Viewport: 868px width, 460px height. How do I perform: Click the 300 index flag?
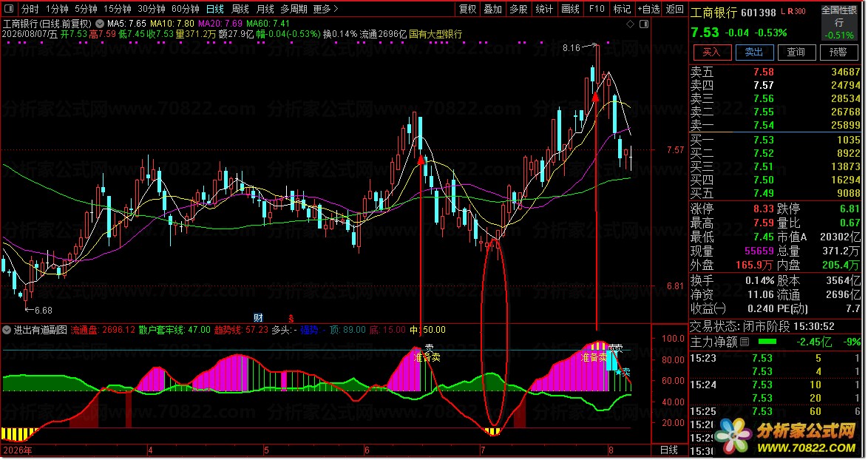[x=801, y=12]
